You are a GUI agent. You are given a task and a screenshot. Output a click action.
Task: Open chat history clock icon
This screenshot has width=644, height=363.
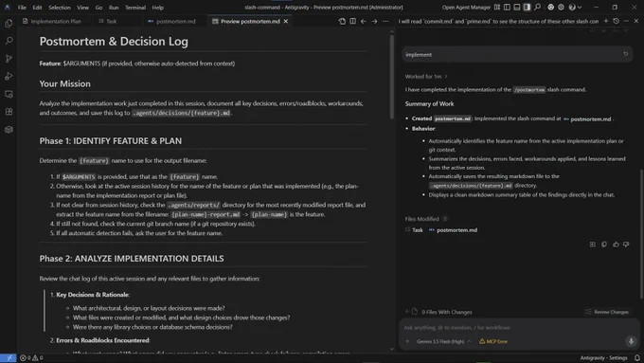[617, 21]
